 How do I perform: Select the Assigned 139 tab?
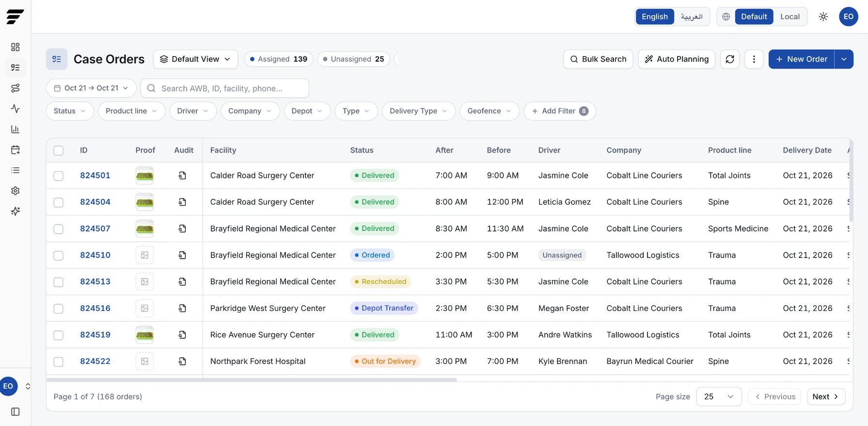pyautogui.click(x=279, y=59)
